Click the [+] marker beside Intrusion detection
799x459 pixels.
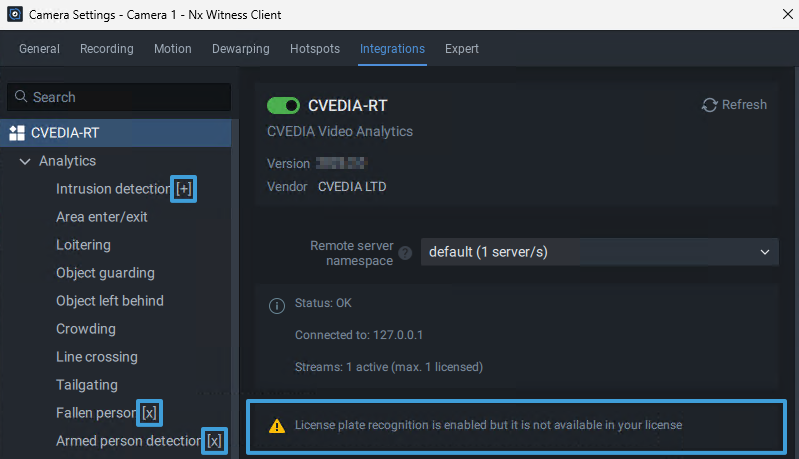pos(183,189)
